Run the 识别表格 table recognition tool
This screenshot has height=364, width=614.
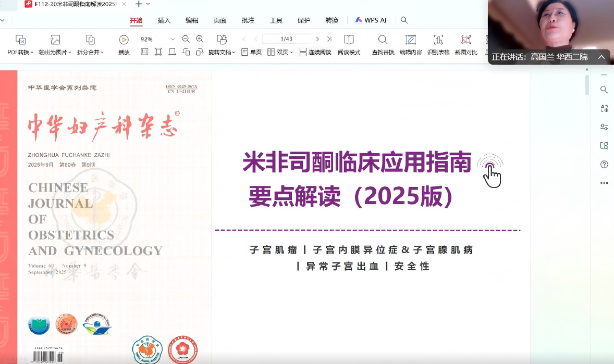click(x=439, y=44)
